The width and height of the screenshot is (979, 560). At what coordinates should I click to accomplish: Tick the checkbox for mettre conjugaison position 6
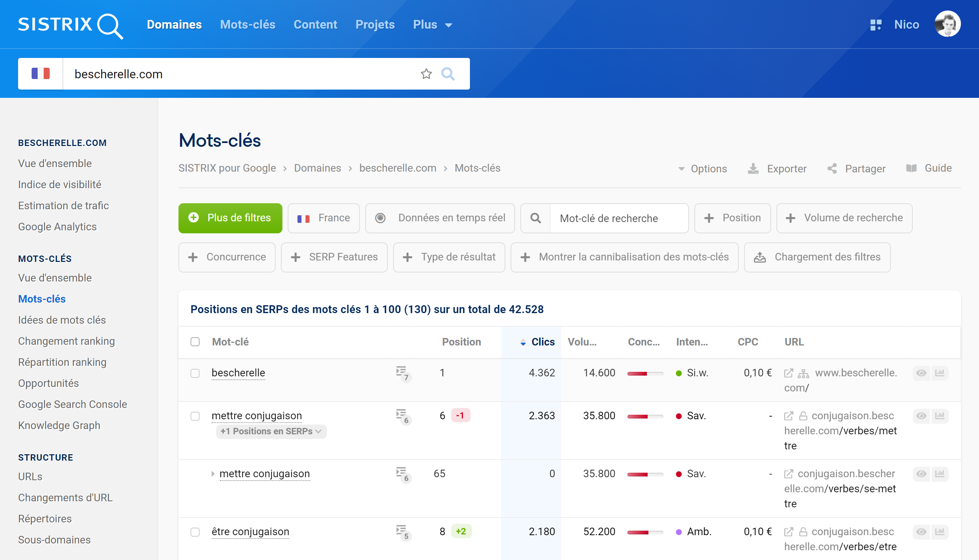[195, 416]
